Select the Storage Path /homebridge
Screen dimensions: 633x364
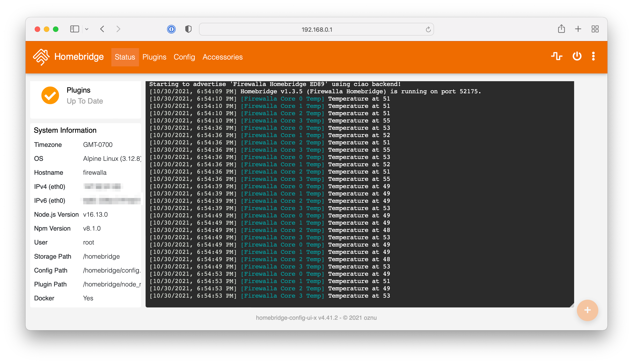coord(101,256)
